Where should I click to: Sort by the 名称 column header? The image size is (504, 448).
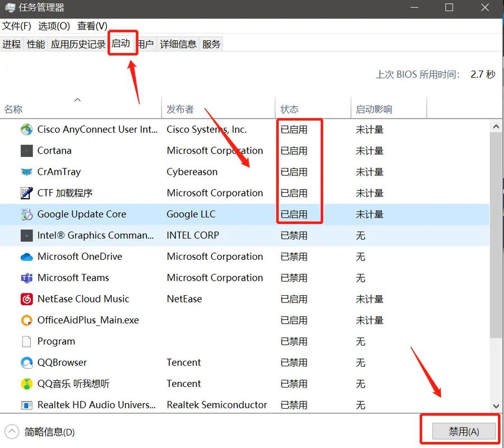click(13, 109)
